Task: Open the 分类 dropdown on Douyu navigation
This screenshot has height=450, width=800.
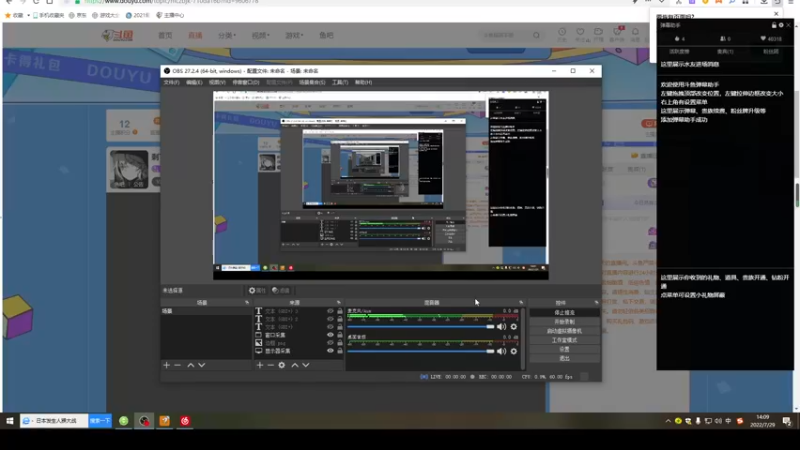Action: [x=227, y=35]
